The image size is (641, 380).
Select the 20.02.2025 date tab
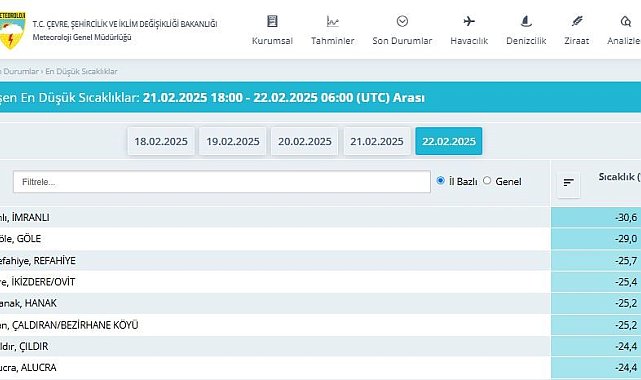[305, 141]
